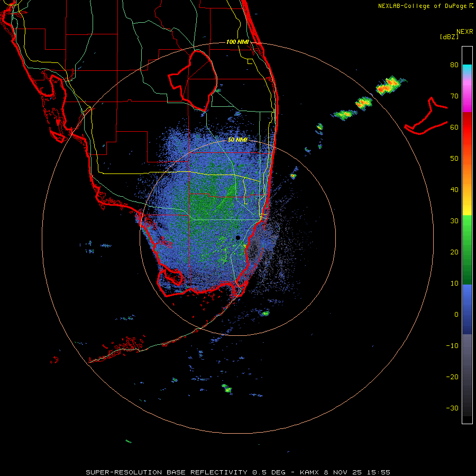This screenshot has height=476, width=476.
Task: Click the 20 value on the dBZ scale
Action: pos(454,252)
